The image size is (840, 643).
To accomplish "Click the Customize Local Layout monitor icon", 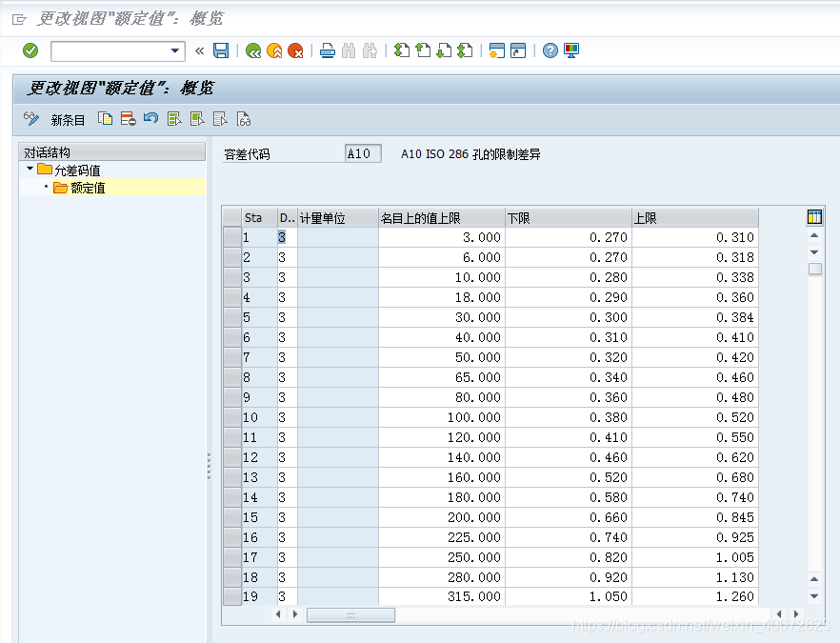I will click(571, 50).
